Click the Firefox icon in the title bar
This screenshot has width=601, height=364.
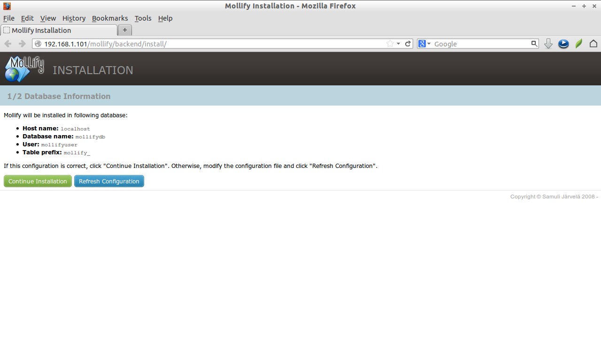(7, 6)
